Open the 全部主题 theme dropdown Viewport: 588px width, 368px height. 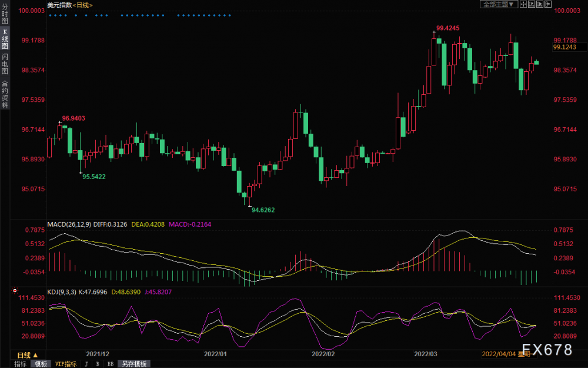(499, 4)
